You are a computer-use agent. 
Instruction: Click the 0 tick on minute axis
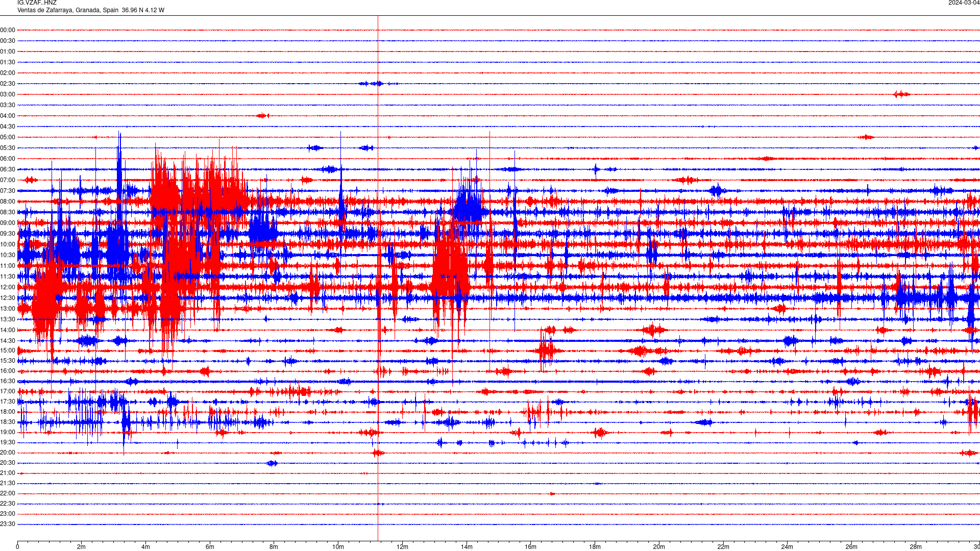[x=17, y=547]
